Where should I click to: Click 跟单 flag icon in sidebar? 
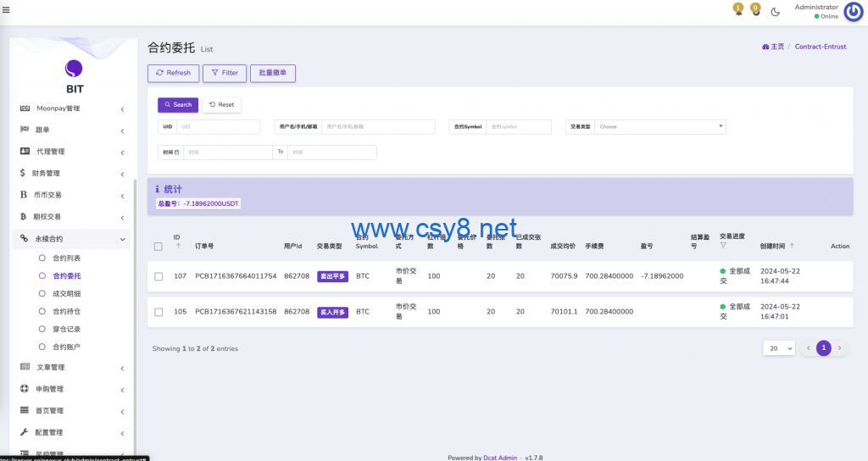point(25,130)
